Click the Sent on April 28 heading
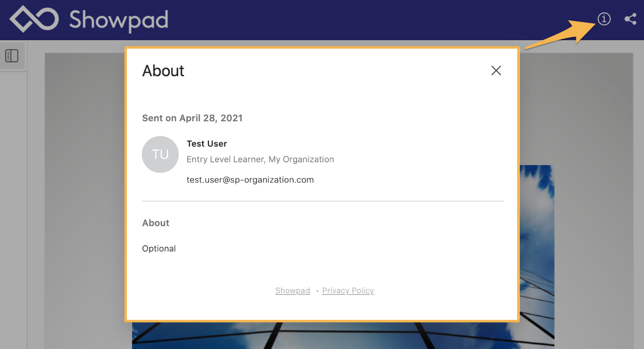644x349 pixels. (x=192, y=118)
